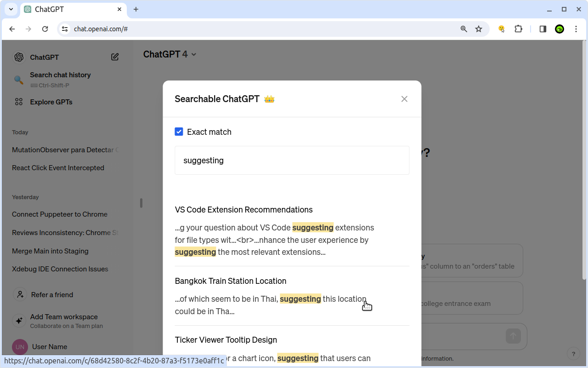This screenshot has width=588, height=368.
Task: Click the Search chat history magnifier icon
Action: coord(19,80)
